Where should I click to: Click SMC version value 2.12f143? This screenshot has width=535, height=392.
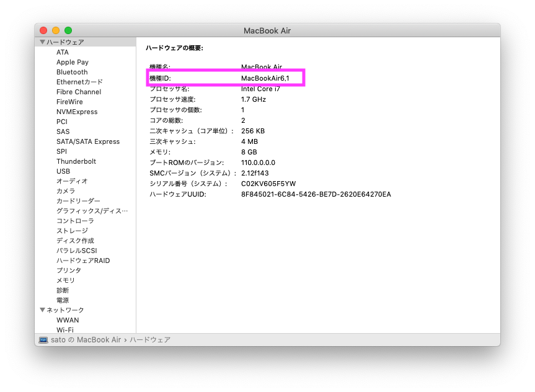(x=255, y=173)
